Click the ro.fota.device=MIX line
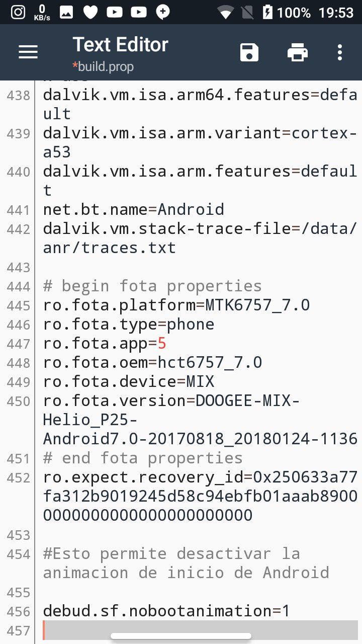The image size is (362, 644). [129, 382]
